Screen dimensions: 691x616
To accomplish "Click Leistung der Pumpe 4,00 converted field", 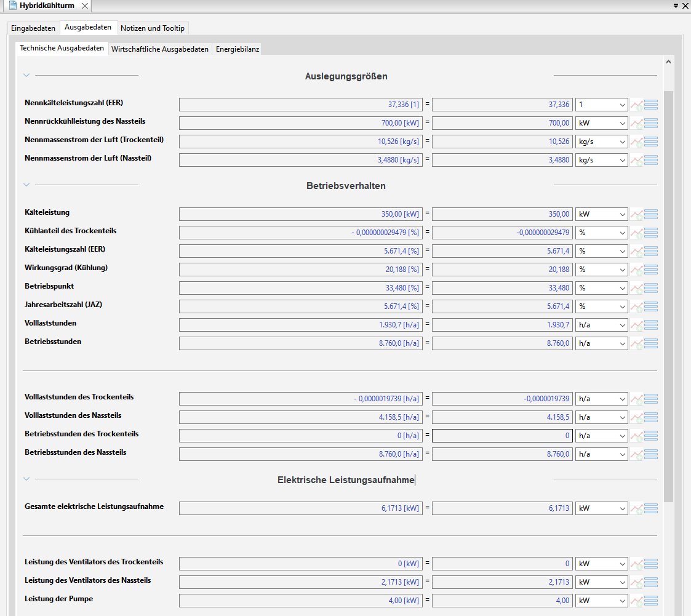I will (502, 601).
